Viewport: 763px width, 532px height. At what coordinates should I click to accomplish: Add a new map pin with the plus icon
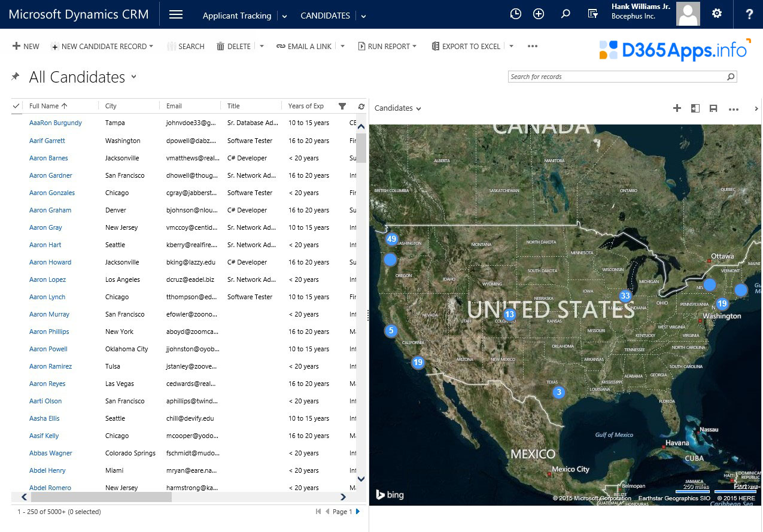coord(677,108)
